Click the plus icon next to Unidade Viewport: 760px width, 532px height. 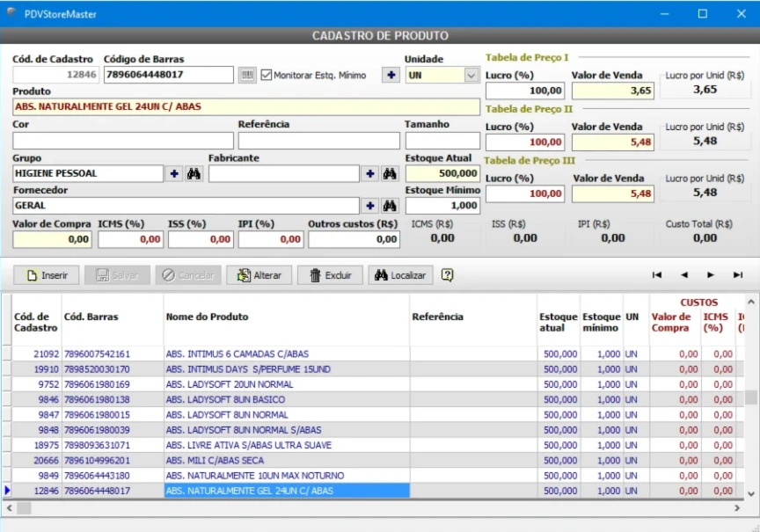coord(391,76)
